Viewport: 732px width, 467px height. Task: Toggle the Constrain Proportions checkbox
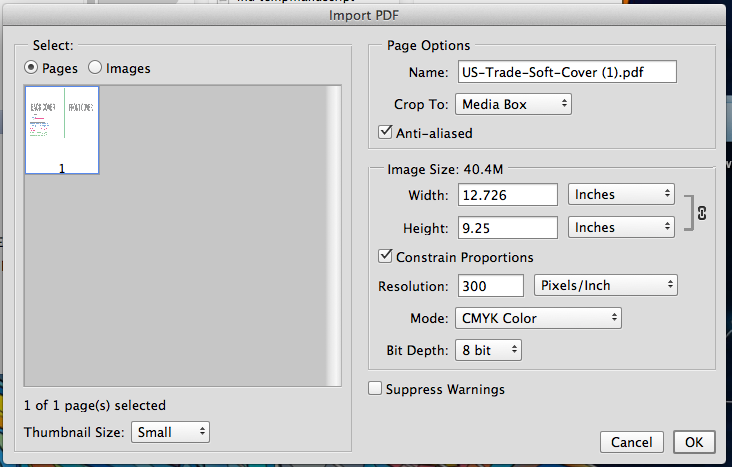coord(385,256)
